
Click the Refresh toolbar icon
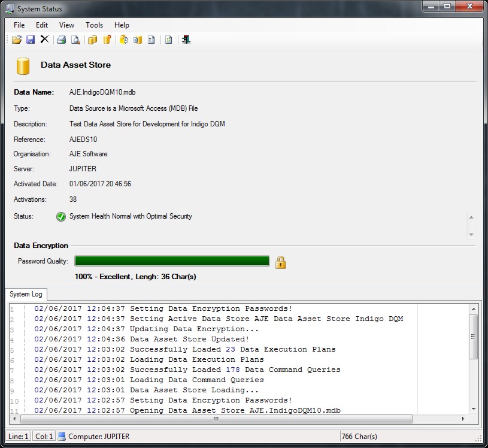click(x=169, y=40)
